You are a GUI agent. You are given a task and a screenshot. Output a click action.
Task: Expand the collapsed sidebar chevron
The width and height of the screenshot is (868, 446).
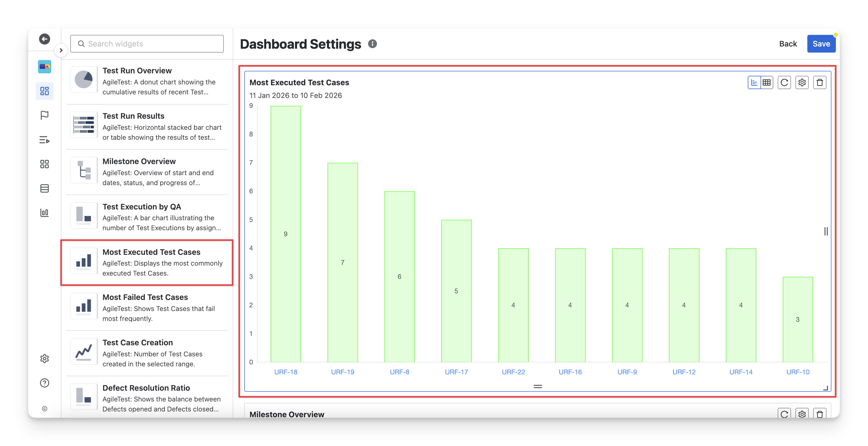coord(61,50)
